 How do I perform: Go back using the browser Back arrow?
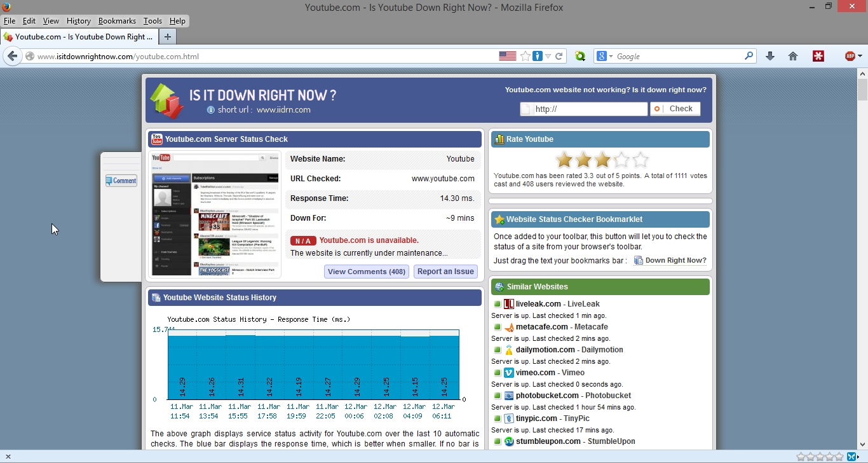(x=12, y=56)
